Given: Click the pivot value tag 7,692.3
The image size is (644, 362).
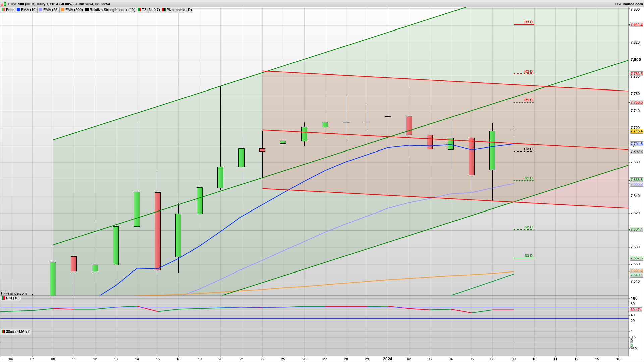Looking at the screenshot, I should tap(636, 152).
